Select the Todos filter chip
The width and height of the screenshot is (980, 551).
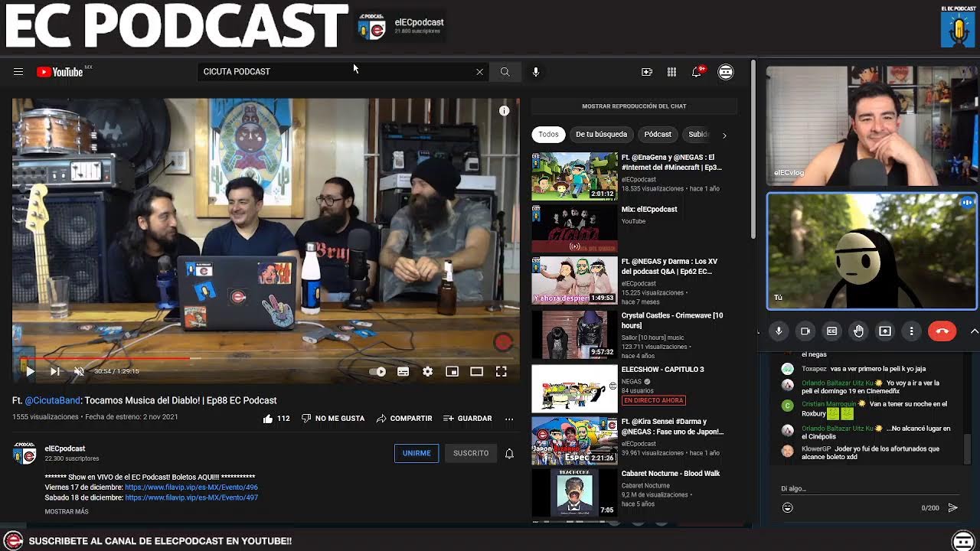[548, 134]
